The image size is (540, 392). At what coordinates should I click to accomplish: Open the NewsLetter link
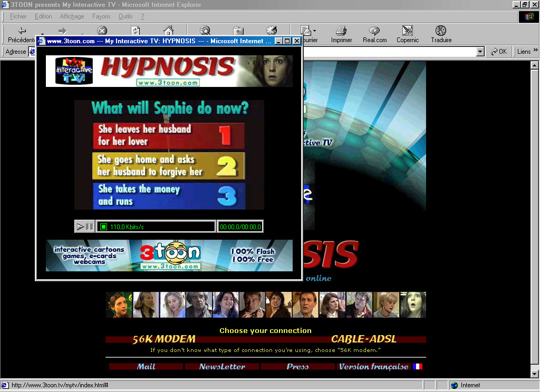pyautogui.click(x=222, y=367)
